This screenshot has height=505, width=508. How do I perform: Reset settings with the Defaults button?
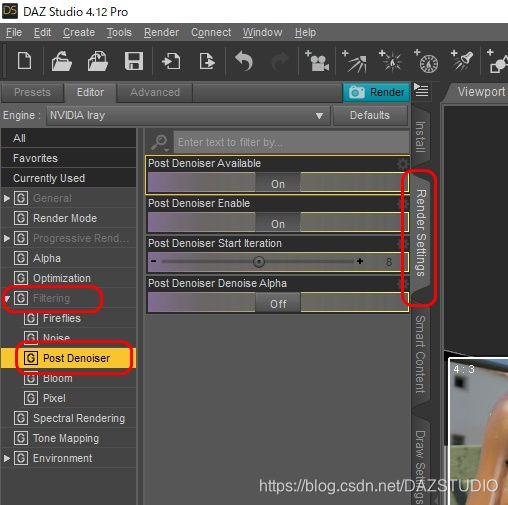pos(370,115)
